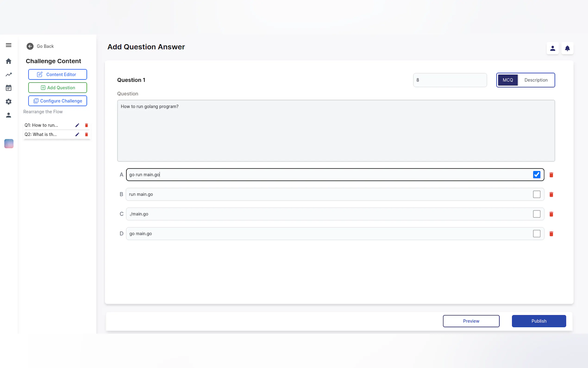Image resolution: width=588 pixels, height=368 pixels.
Task: Click the Publish button
Action: click(539, 321)
